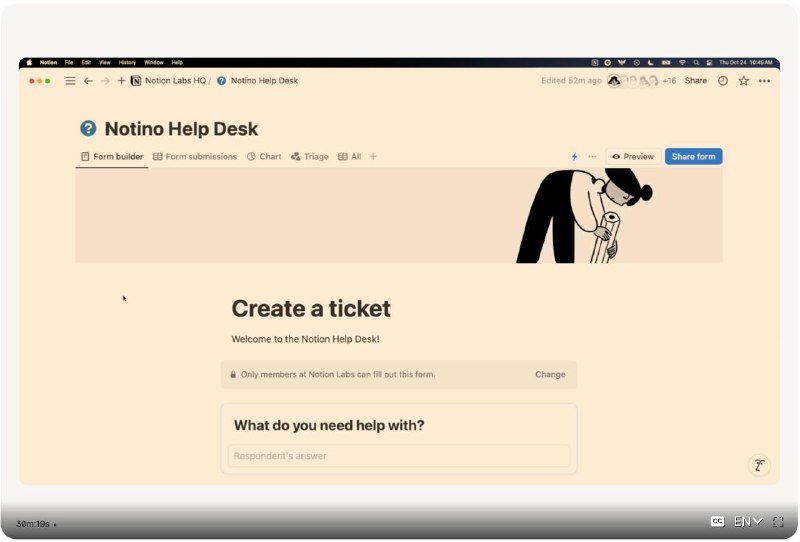Screen dimensions: 800x542
Task: Click the date and time in the menu bar
Action: tap(745, 62)
